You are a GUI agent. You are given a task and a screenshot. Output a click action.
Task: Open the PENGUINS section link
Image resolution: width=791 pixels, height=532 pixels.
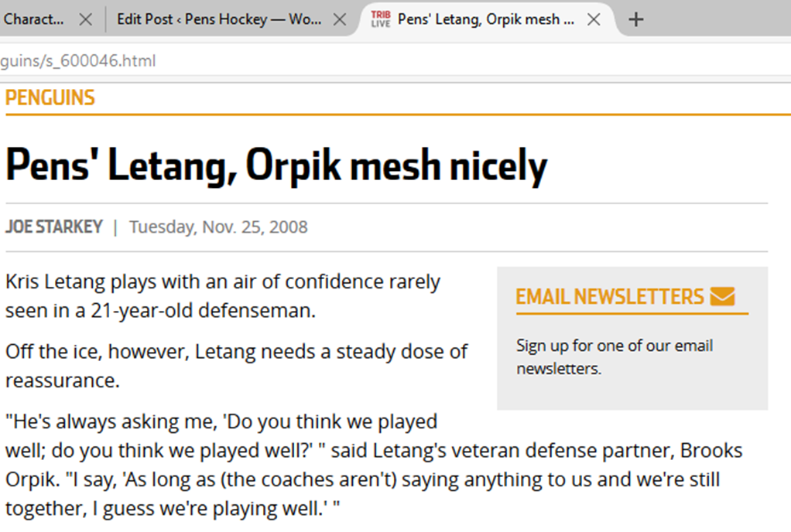tap(50, 98)
